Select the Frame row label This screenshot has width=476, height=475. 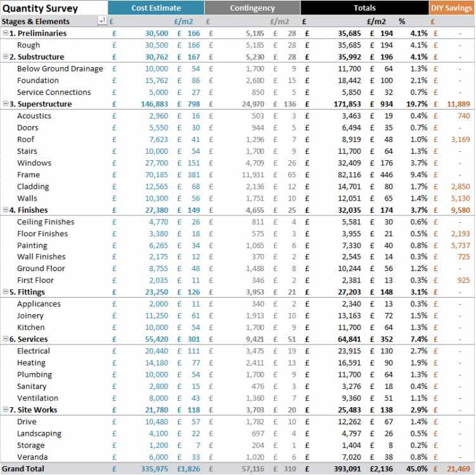(29, 175)
